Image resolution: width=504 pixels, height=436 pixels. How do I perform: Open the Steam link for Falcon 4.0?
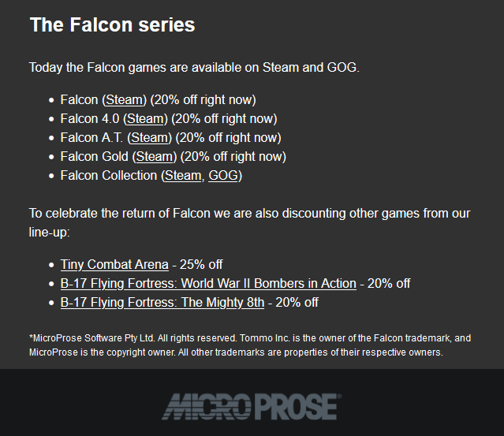click(145, 118)
